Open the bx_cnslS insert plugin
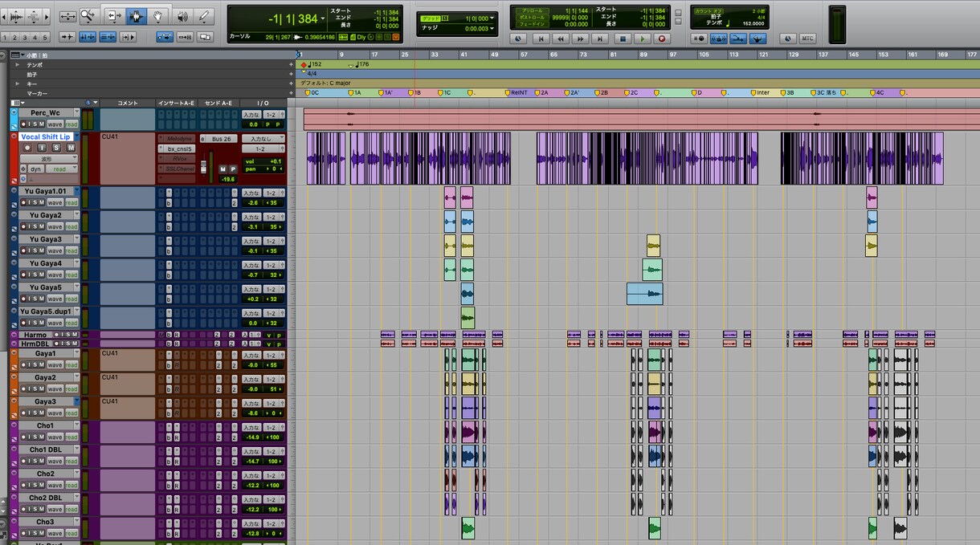Viewport: 980px width, 545px height. pos(180,149)
